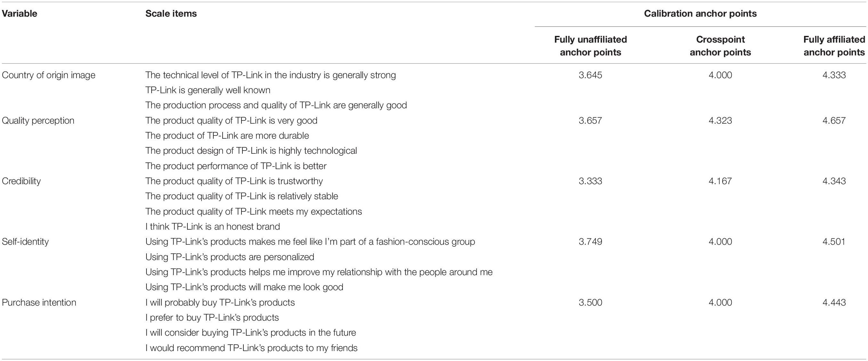Click the crosspoint value 4.323
Screen dimensions: 868x361
[x=721, y=120]
